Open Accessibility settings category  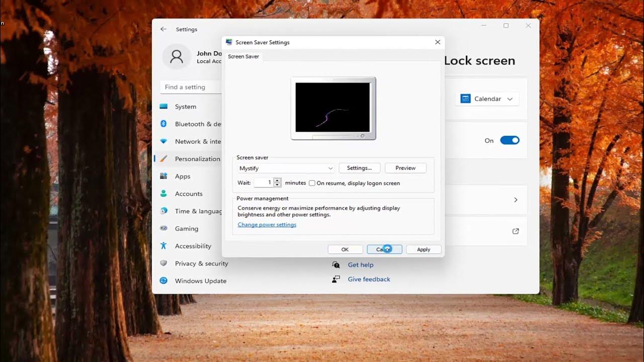tap(187, 246)
